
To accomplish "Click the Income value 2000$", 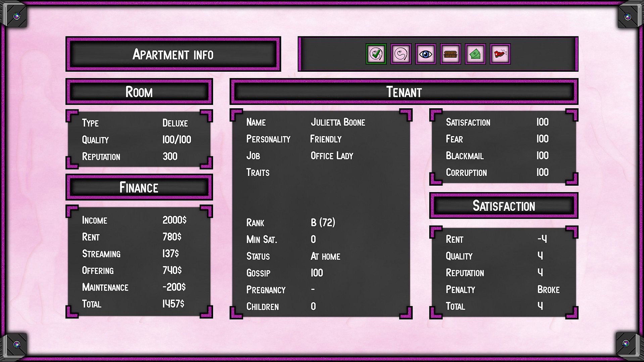I will click(x=175, y=220).
